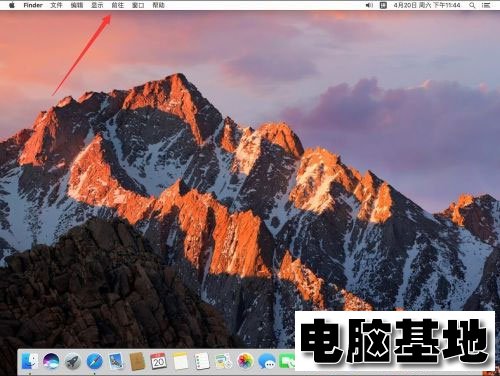The width and height of the screenshot is (500, 376).
Task: Open Maps from the Dock
Action: pos(223,361)
